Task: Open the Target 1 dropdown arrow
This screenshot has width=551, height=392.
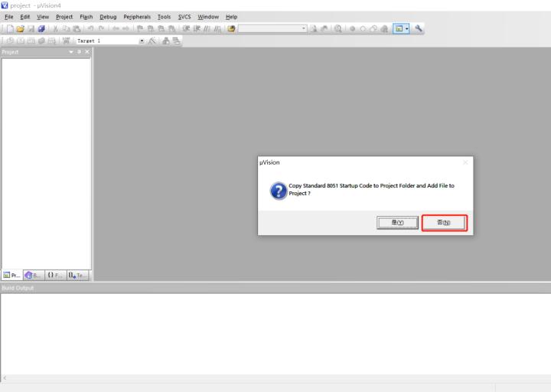Action: [142, 41]
